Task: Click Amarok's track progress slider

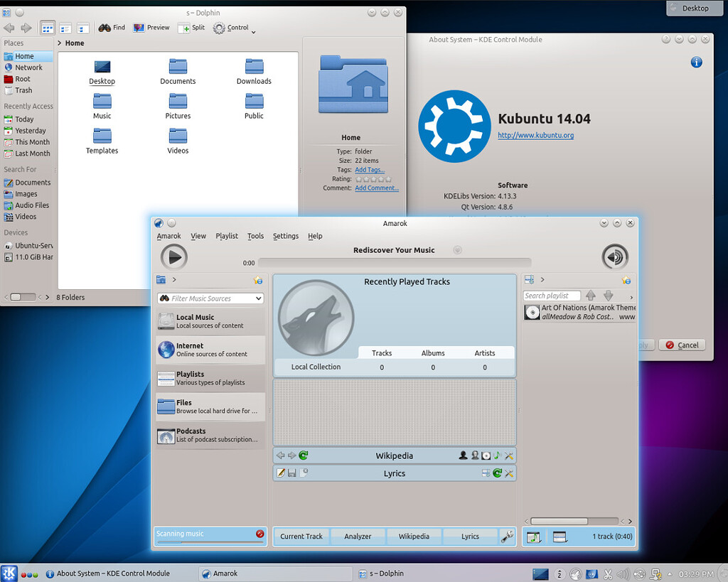Action: (x=395, y=263)
